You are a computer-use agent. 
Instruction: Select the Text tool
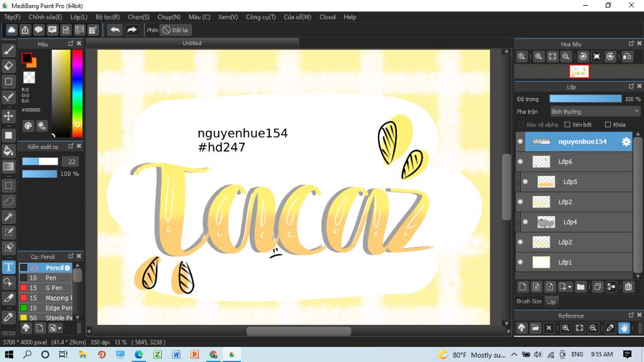pos(9,266)
